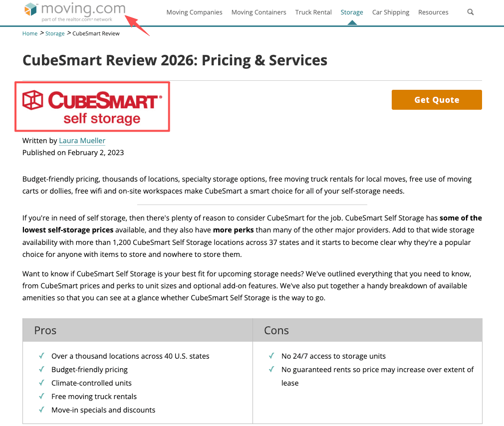Click the checkmark beside No 24/7 access
This screenshot has width=504, height=426.
271,356
